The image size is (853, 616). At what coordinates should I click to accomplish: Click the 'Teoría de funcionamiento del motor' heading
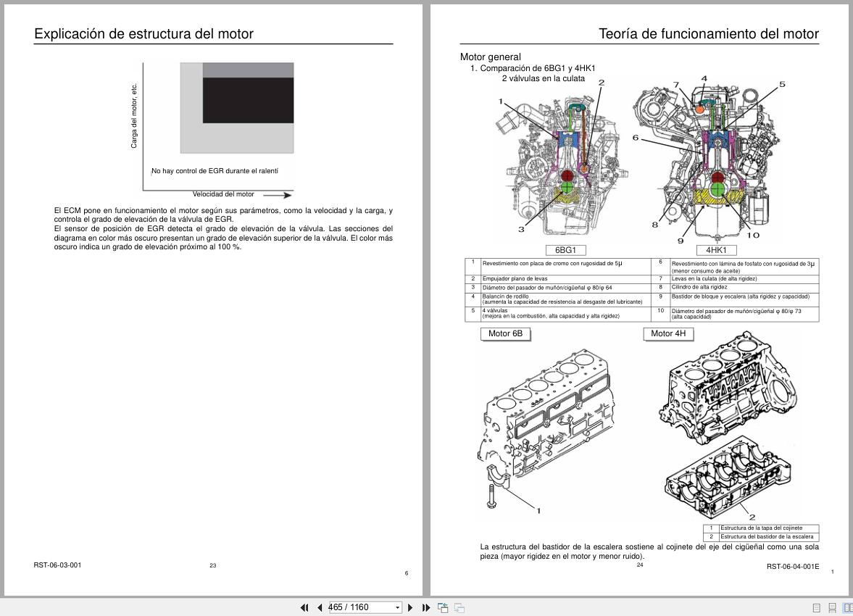(x=708, y=34)
